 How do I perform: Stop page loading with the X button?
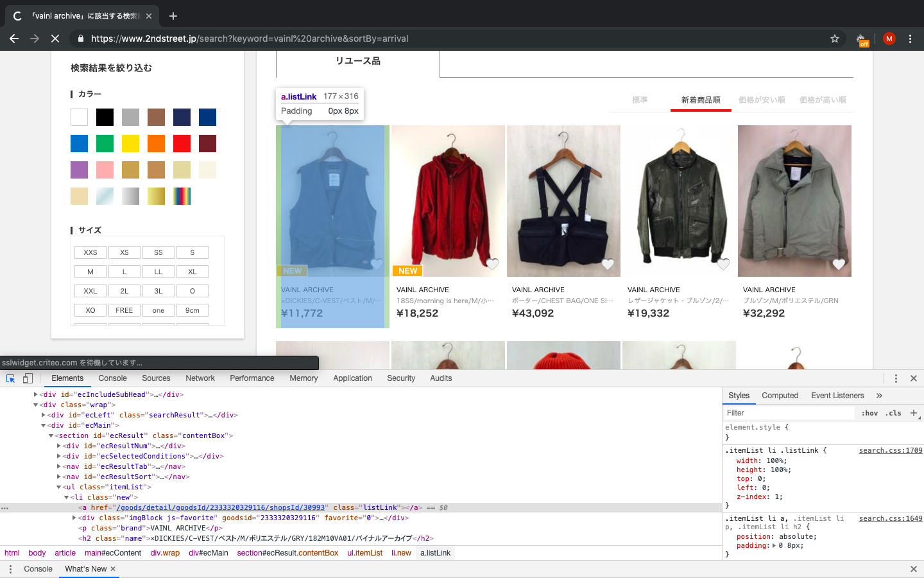pyautogui.click(x=55, y=39)
